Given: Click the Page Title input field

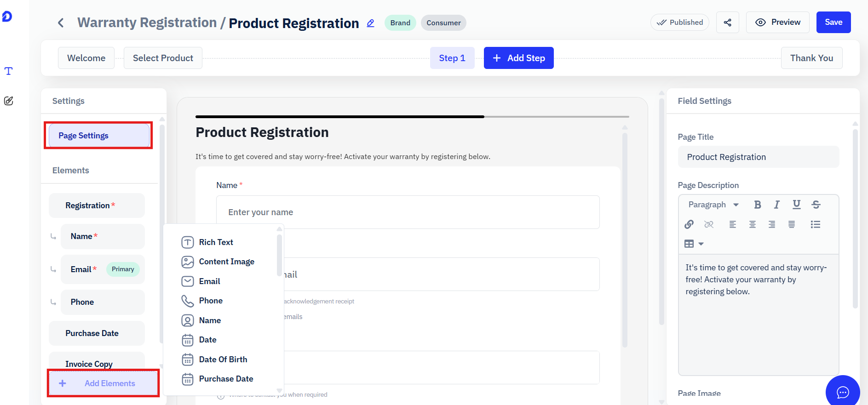Looking at the screenshot, I should (759, 157).
